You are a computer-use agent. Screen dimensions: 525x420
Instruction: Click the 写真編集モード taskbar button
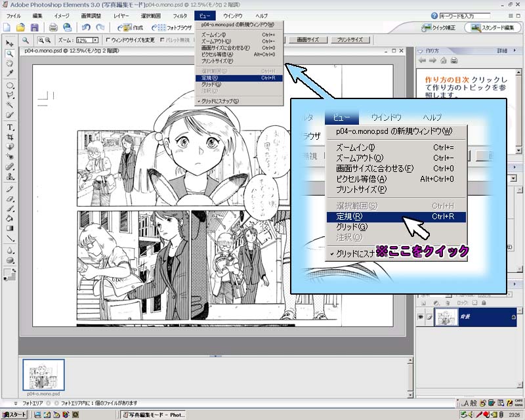click(154, 415)
